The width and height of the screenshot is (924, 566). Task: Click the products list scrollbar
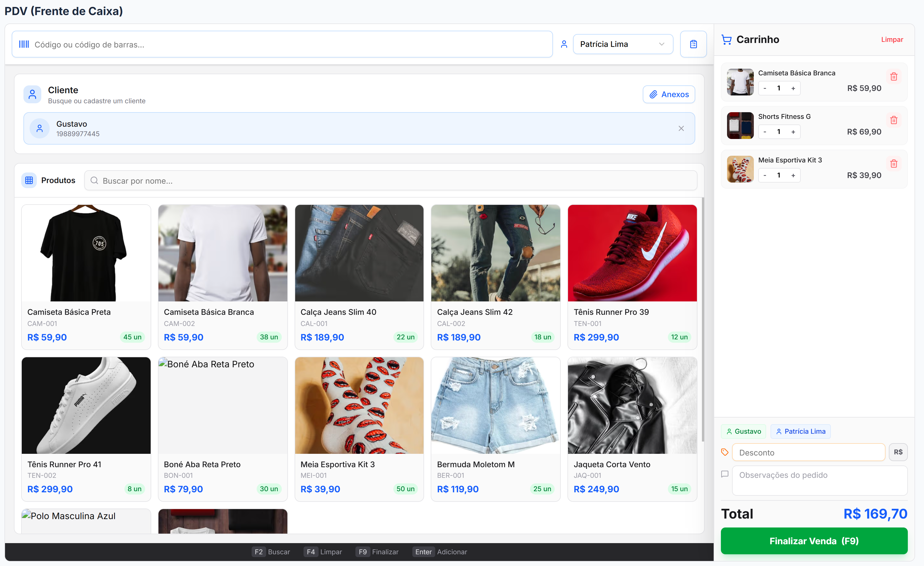click(x=703, y=319)
